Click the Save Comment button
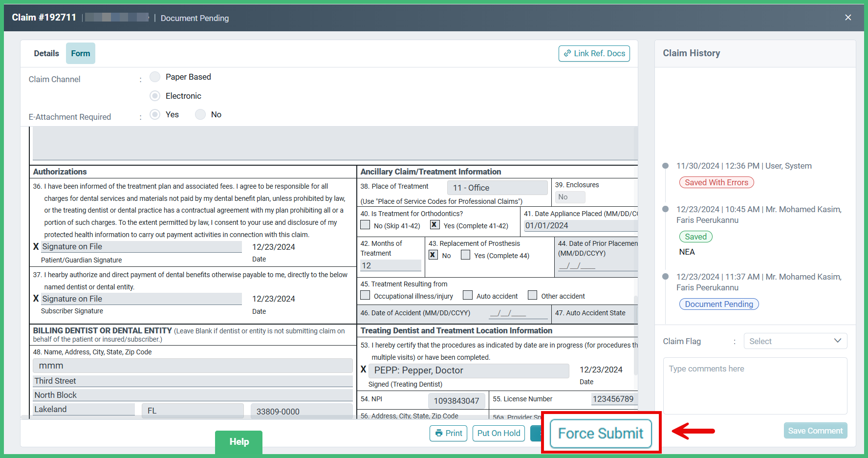The width and height of the screenshot is (868, 458). (x=815, y=430)
